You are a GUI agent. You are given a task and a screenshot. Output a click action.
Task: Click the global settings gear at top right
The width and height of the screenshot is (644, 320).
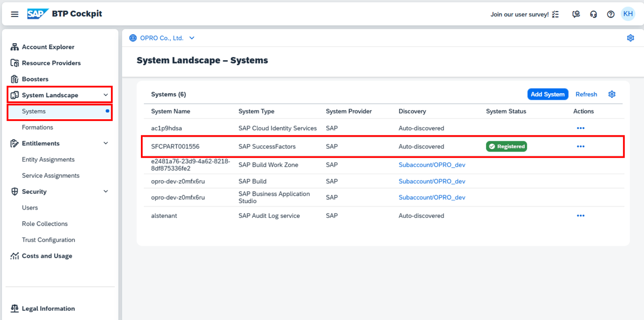[630, 38]
